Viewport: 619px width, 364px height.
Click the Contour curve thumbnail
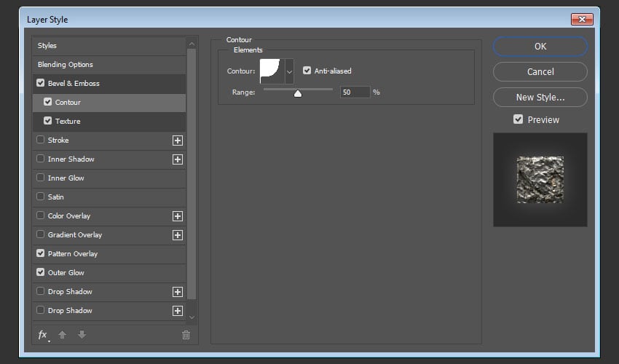tap(272, 71)
